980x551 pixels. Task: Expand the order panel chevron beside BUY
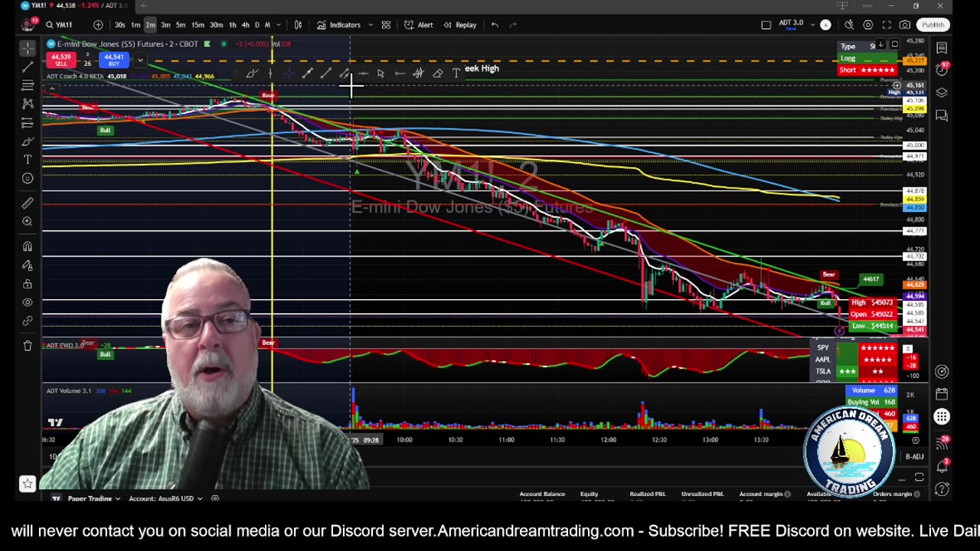pos(140,60)
